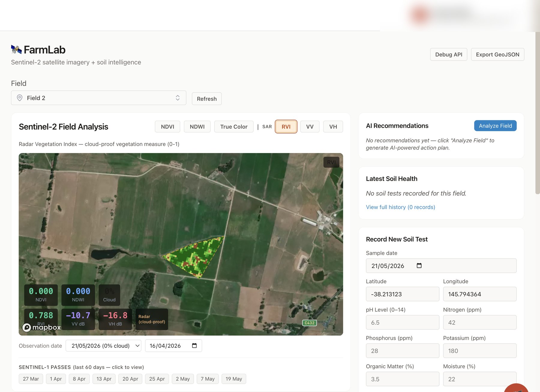View the 1 Apr Sentinel-1 pass
Viewport: 540px width, 392px height.
point(56,379)
